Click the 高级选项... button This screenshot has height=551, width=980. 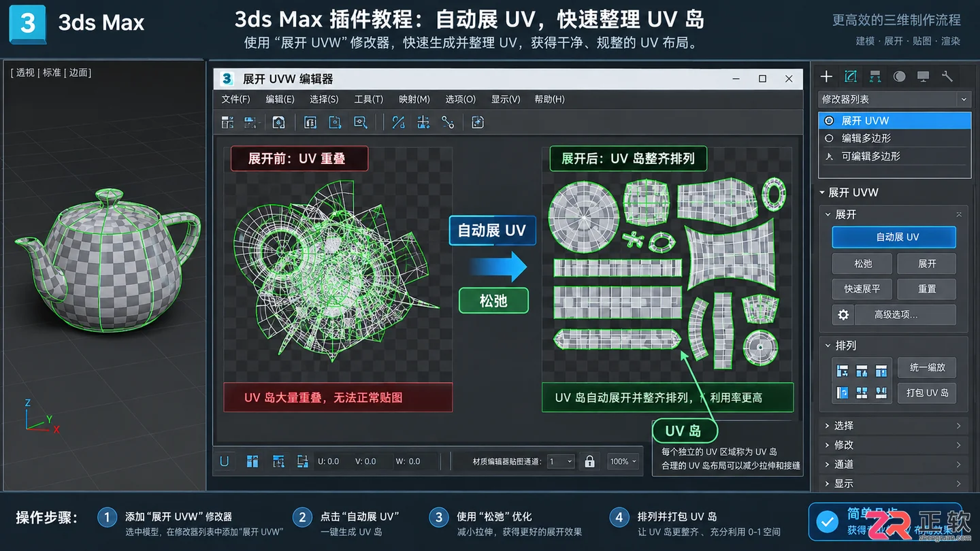pyautogui.click(x=905, y=315)
